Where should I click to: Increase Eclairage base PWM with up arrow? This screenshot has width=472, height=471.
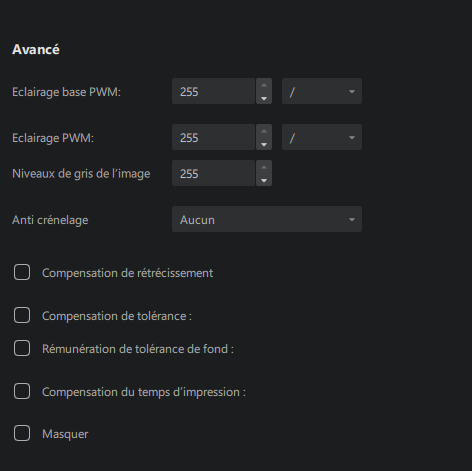(264, 85)
